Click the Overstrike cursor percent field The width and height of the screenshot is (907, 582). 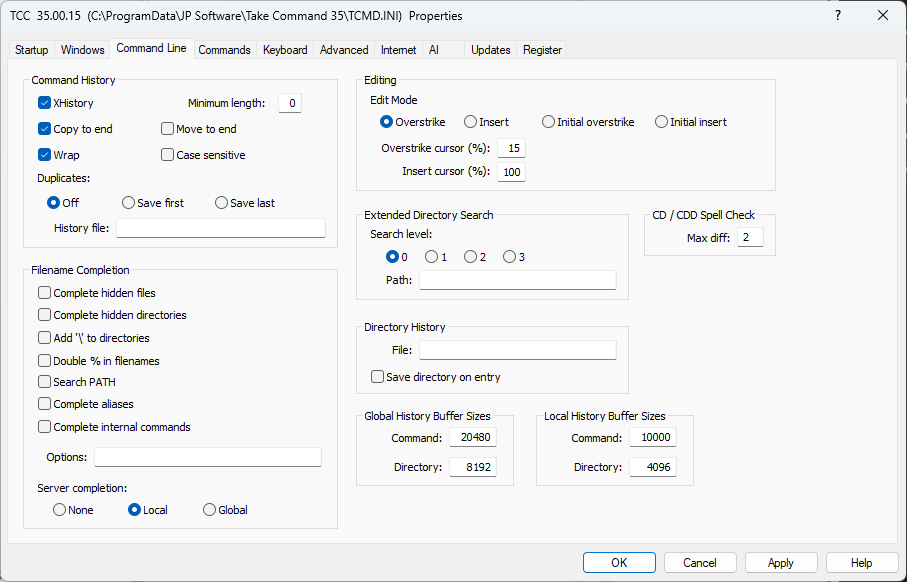click(x=511, y=148)
